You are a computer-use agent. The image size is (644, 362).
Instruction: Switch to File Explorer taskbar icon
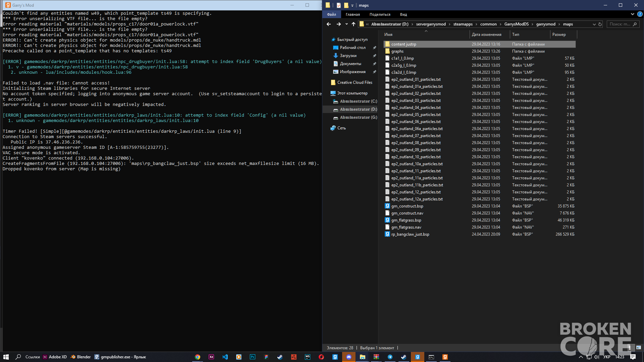pos(363,357)
